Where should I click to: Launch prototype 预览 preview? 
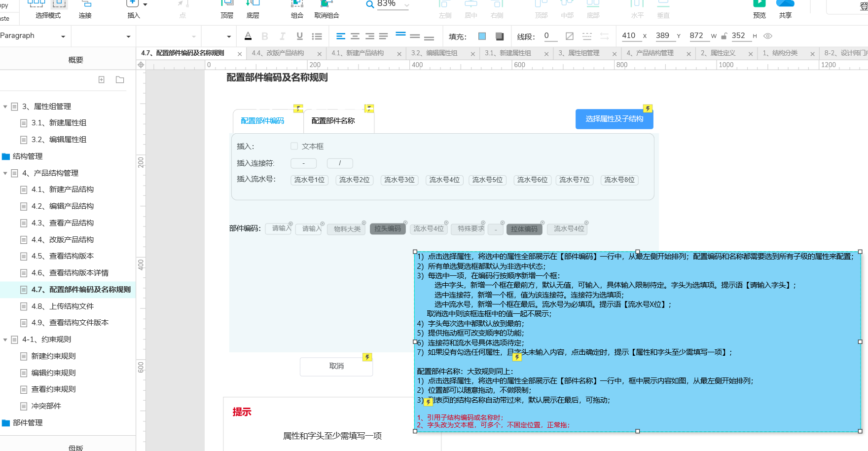click(759, 9)
